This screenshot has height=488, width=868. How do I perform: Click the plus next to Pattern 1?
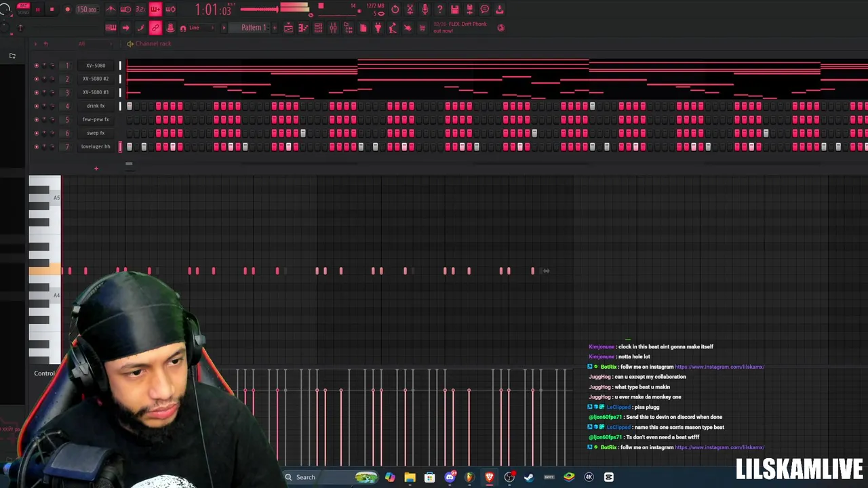pyautogui.click(x=274, y=28)
